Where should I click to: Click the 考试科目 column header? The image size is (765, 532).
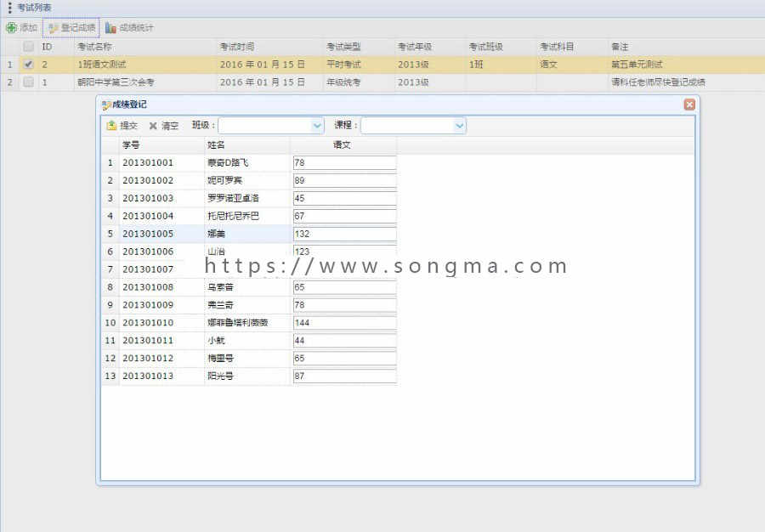pos(572,47)
